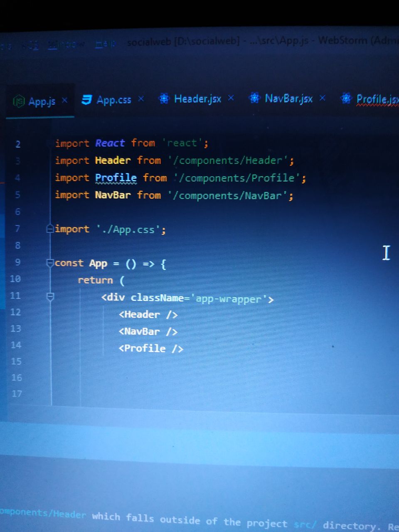
Task: Collapse the import block fold marker
Action: tap(50, 229)
